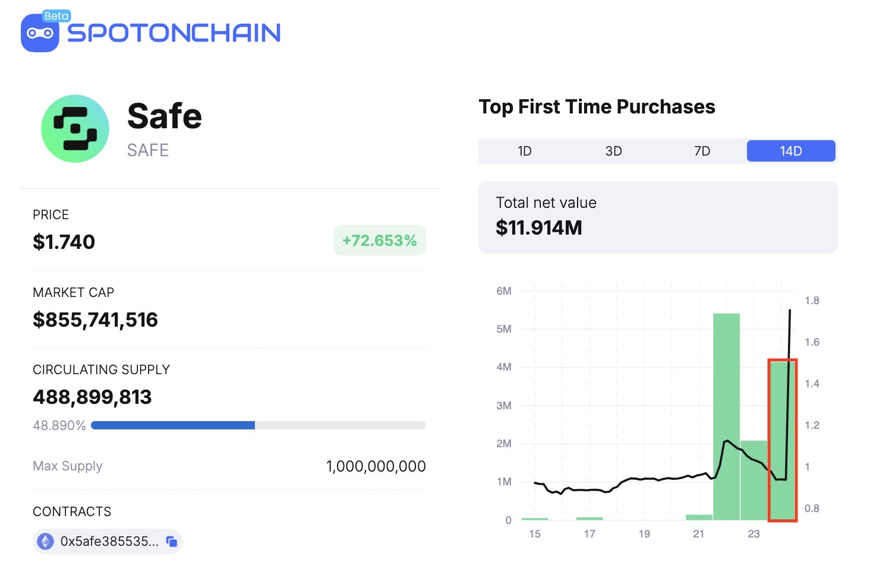Click the 6M y-axis label
Screen dimensions: 870x588
[x=504, y=291]
